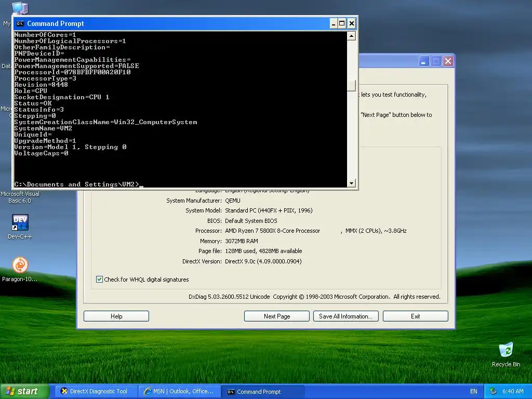The width and height of the screenshot is (532, 399).
Task: Open the Recycle Bin icon
Action: (506, 350)
